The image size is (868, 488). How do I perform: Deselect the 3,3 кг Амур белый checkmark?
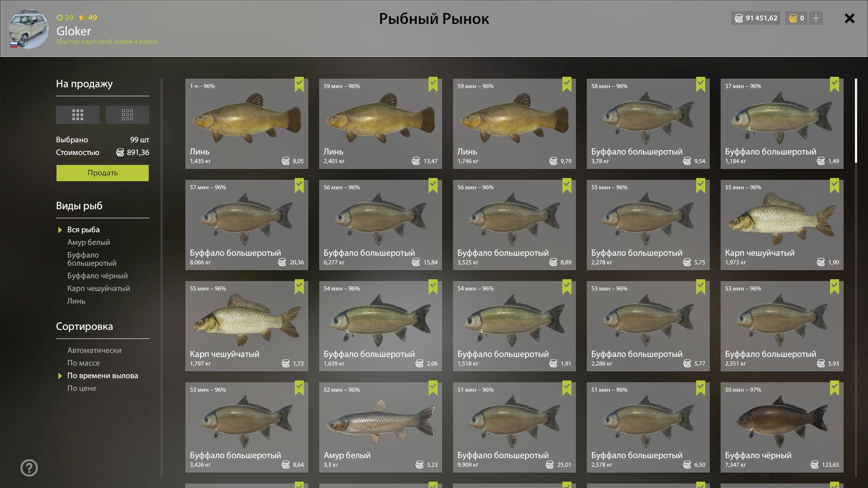tap(433, 388)
